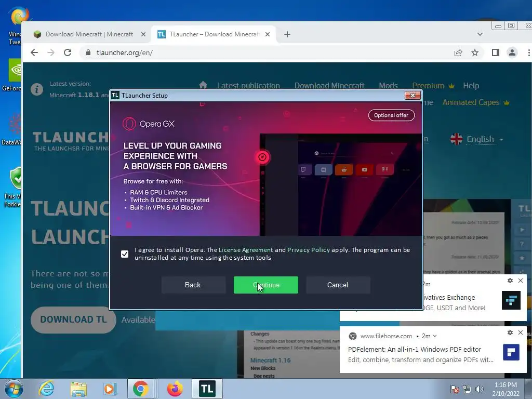
Task: Open the Help menu item
Action: (471, 86)
